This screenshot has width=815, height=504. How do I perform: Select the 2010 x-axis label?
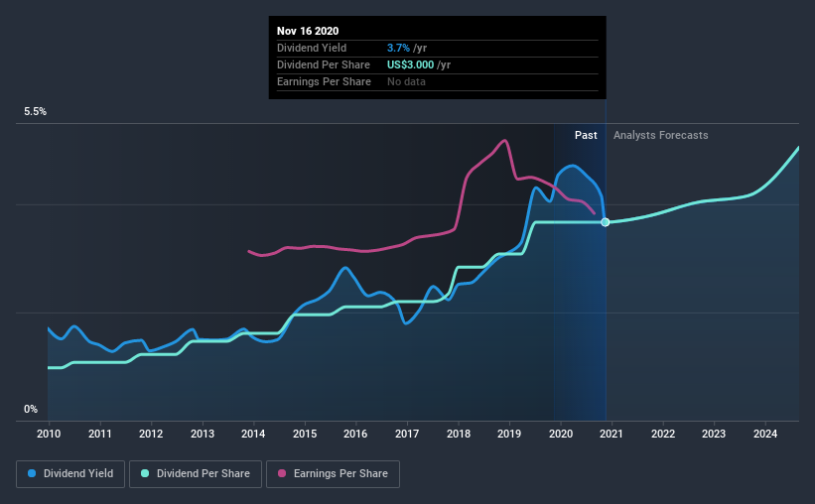tap(49, 434)
